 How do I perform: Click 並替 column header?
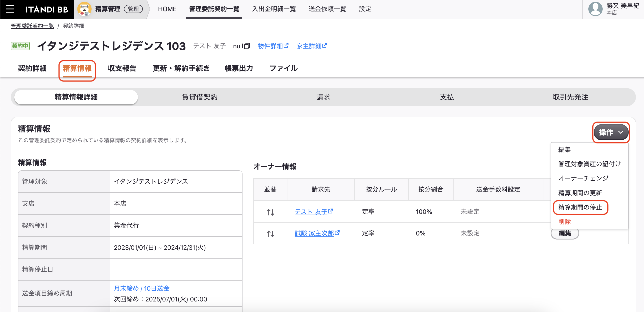(270, 189)
